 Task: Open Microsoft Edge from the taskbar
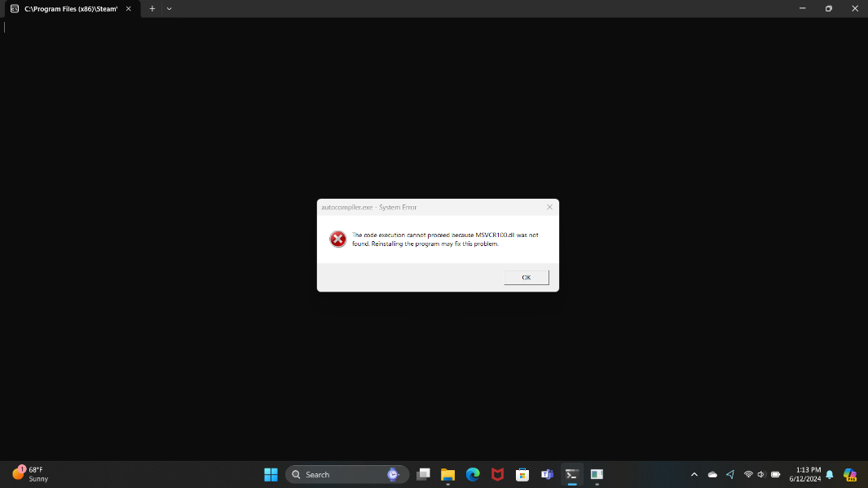[x=473, y=474]
